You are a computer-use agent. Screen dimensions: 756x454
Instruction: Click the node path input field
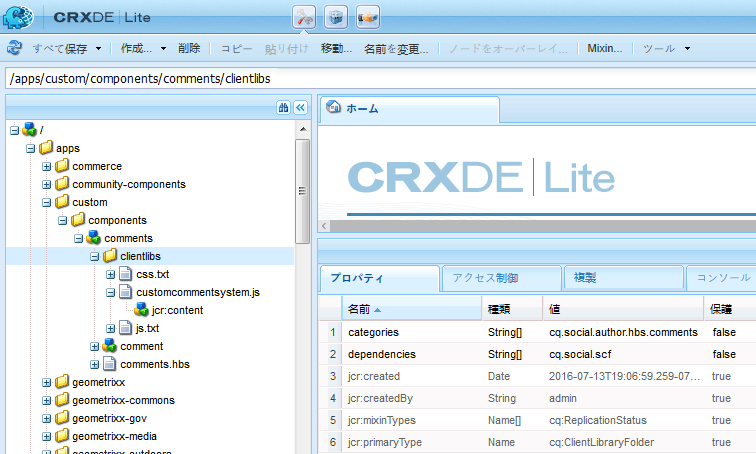coord(380,79)
